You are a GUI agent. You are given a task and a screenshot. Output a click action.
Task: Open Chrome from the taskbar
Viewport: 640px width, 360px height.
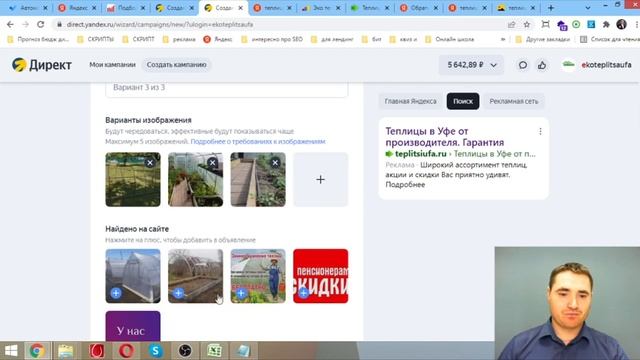36,351
